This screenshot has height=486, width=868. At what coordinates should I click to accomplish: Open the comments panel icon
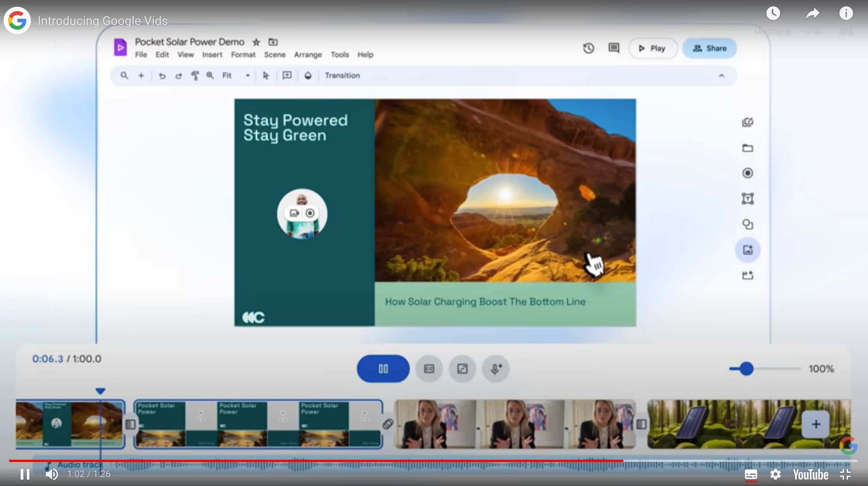(614, 48)
